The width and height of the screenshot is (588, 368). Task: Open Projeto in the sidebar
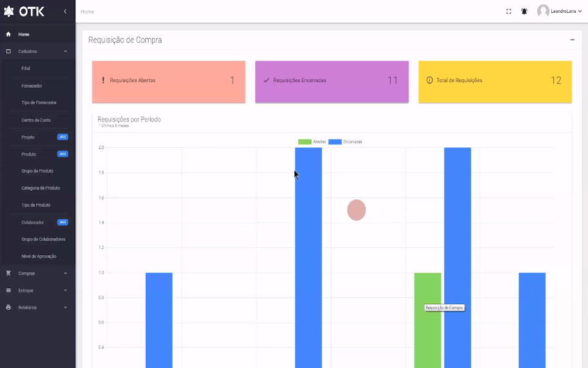(x=28, y=137)
